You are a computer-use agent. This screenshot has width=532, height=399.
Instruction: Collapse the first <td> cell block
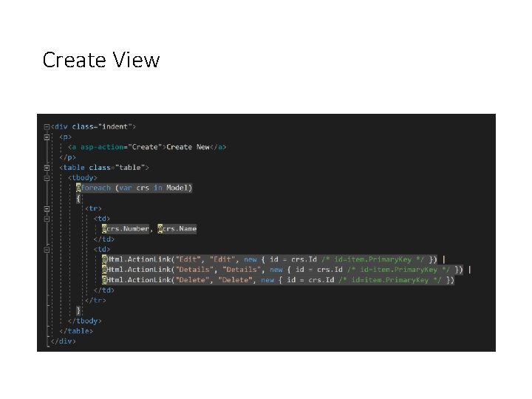tap(47, 219)
